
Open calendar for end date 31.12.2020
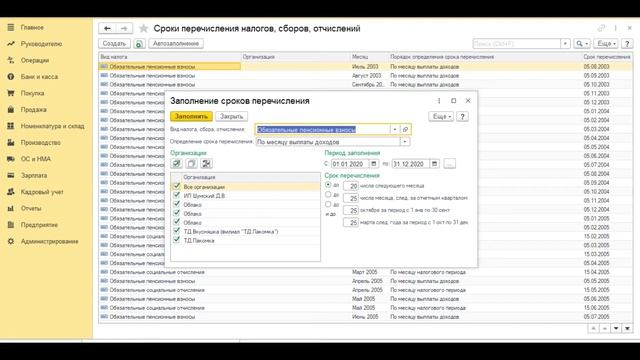pyautogui.click(x=435, y=164)
